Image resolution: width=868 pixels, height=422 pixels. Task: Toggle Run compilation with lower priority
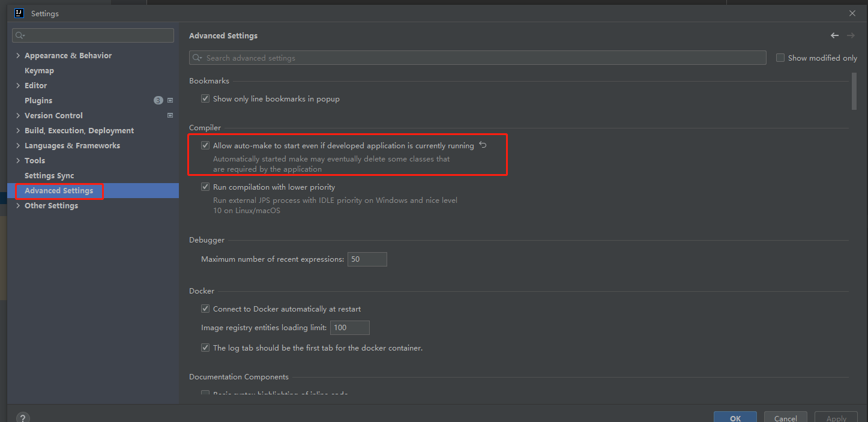click(x=205, y=187)
